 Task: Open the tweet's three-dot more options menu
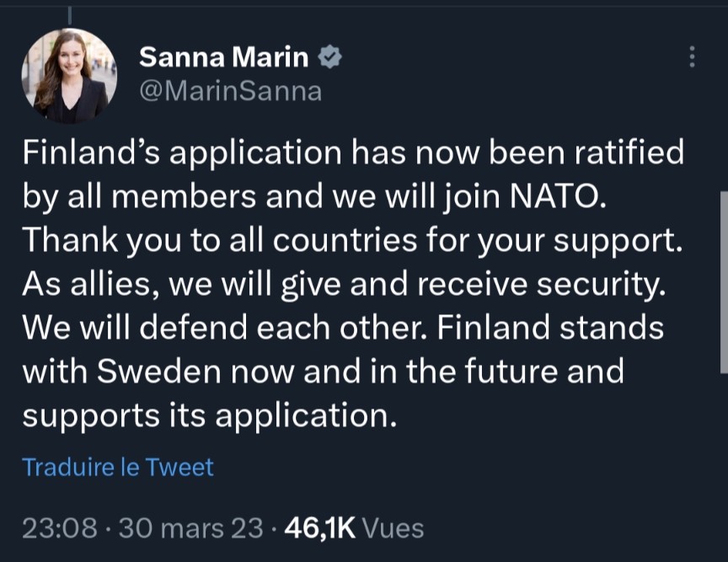tap(692, 57)
